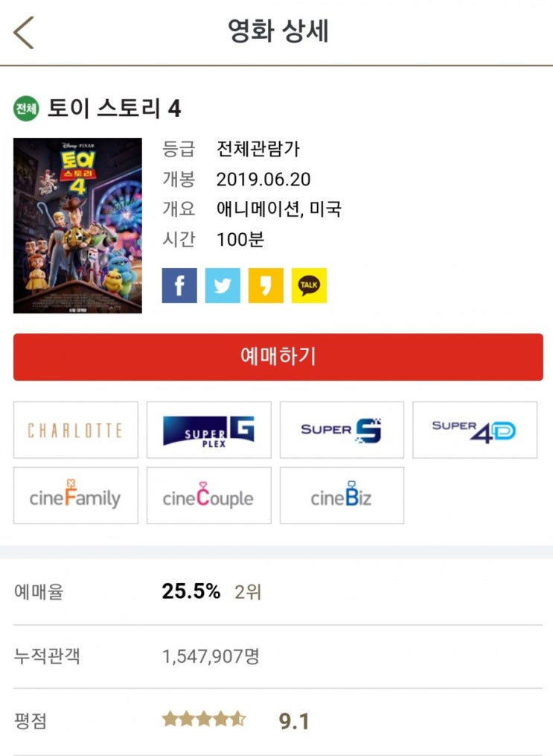Select the cineCouple theater option
The image size is (553, 756).
pyautogui.click(x=209, y=495)
